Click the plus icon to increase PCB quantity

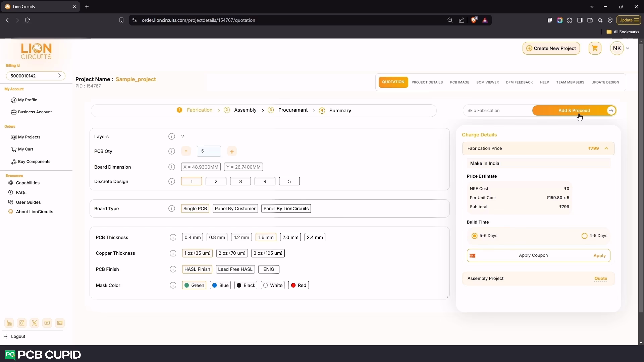point(232,152)
